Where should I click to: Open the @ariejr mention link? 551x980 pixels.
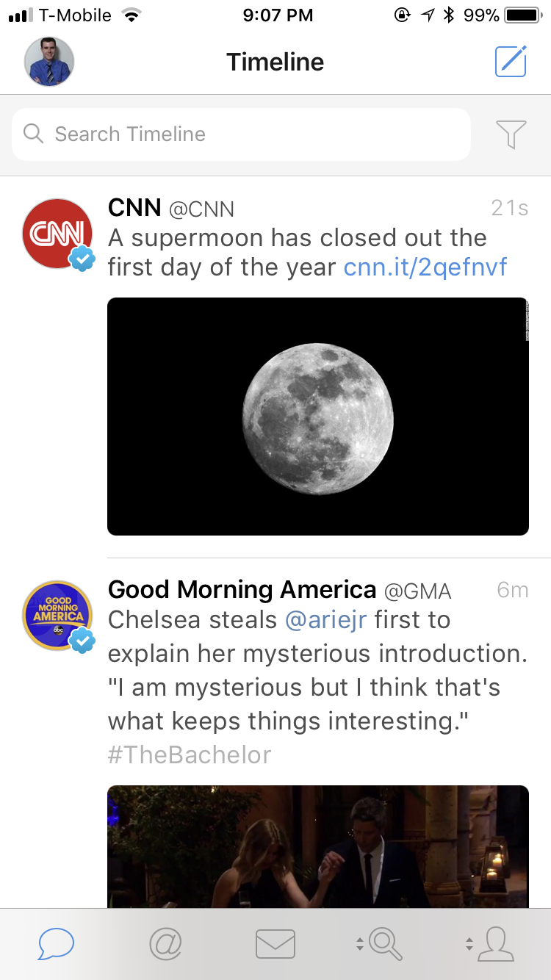pos(325,620)
